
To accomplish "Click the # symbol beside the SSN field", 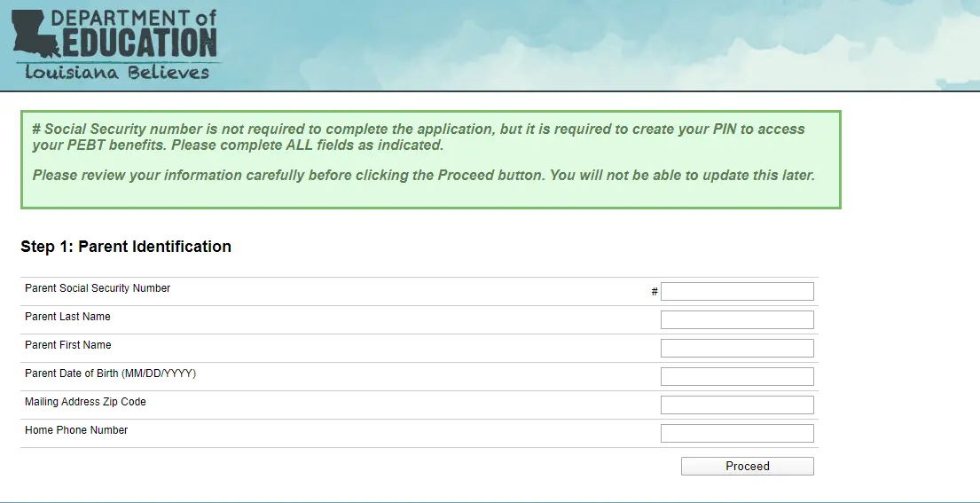I will [x=655, y=292].
